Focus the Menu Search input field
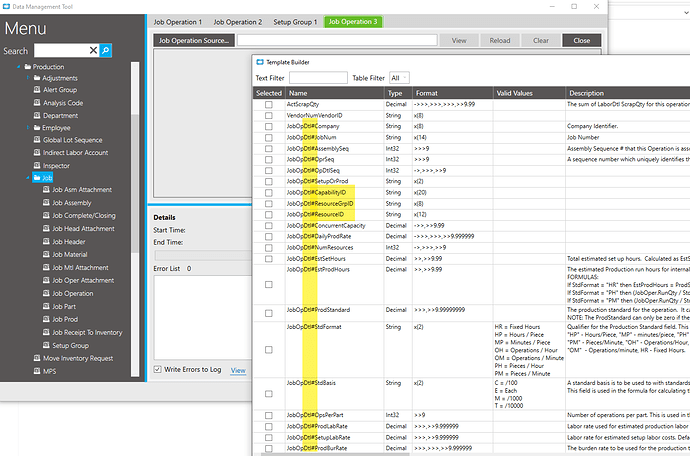690x456 pixels. [x=61, y=51]
